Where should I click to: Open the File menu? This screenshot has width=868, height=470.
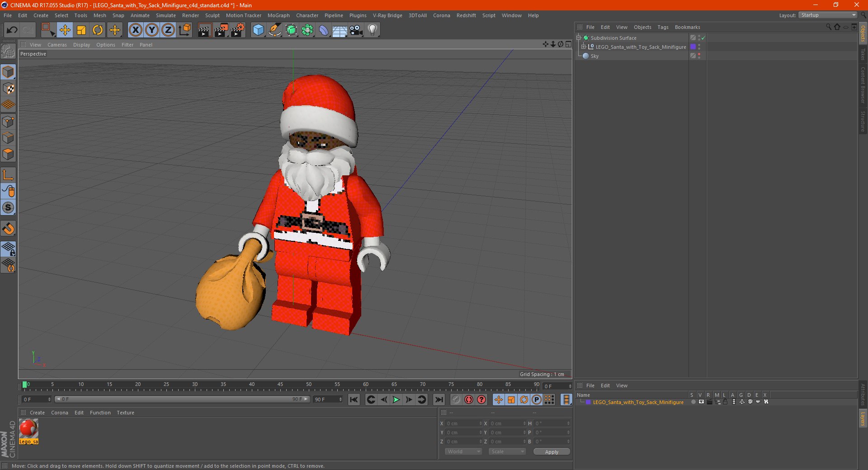8,15
